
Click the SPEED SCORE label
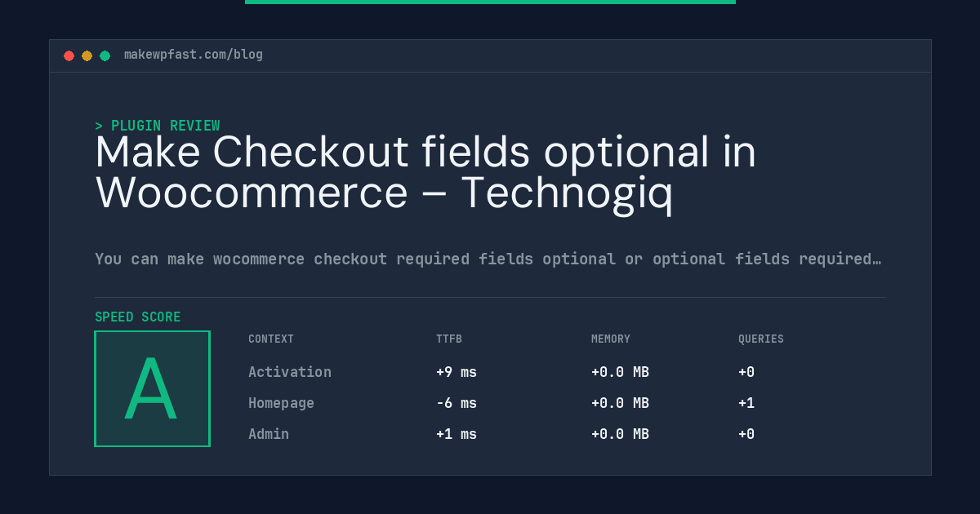(138, 317)
